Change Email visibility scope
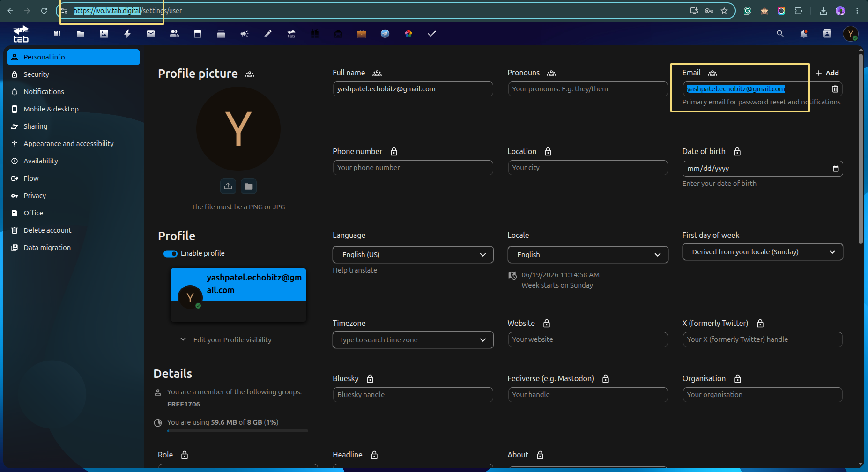The width and height of the screenshot is (868, 472). point(712,73)
